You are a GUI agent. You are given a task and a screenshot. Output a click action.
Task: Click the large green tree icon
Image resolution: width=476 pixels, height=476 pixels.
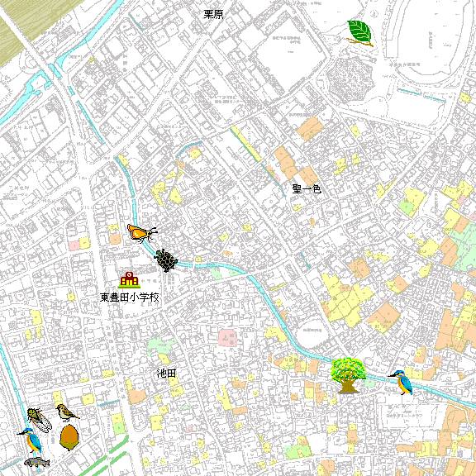click(348, 375)
